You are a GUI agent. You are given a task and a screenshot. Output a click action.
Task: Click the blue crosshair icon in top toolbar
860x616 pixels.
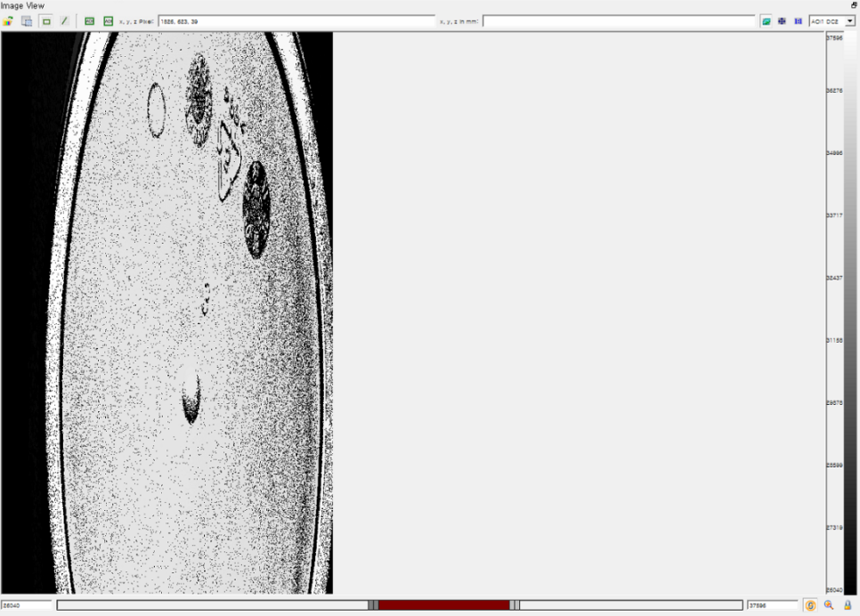point(782,20)
